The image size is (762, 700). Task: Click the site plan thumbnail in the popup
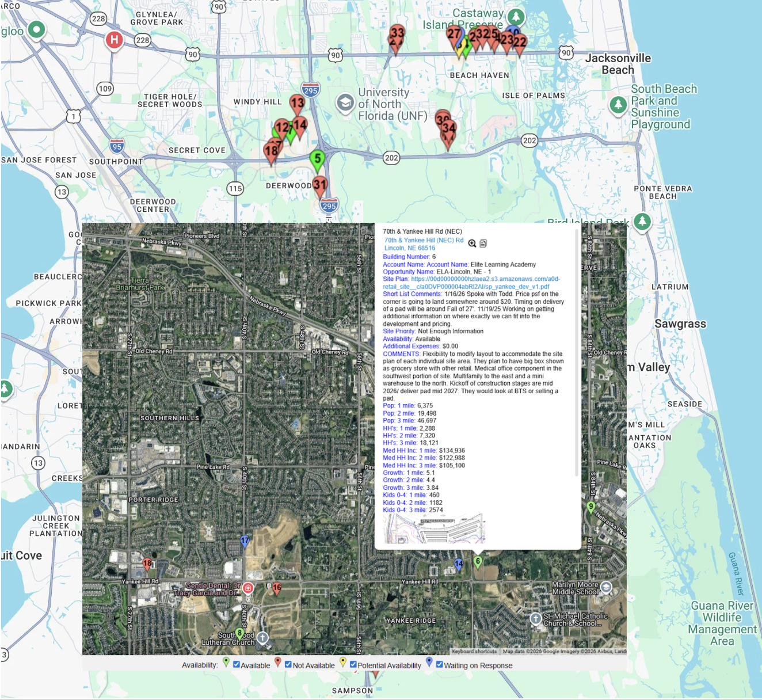click(x=436, y=530)
